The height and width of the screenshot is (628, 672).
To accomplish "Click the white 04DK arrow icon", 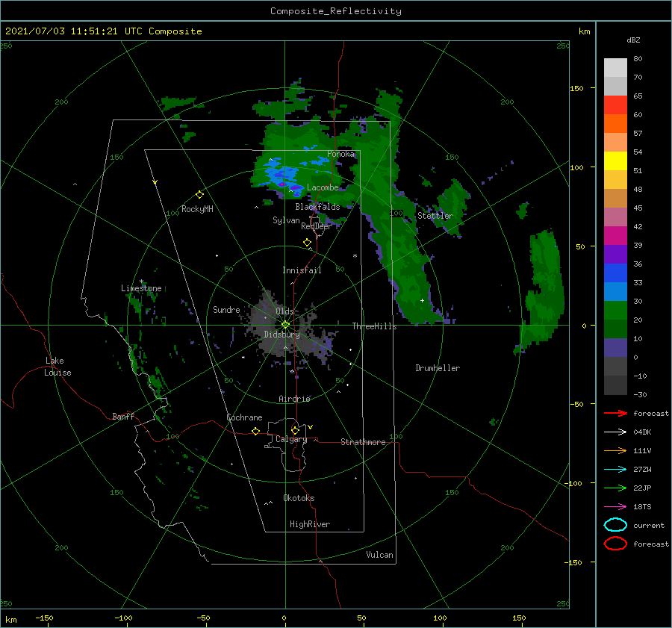I will [x=615, y=432].
